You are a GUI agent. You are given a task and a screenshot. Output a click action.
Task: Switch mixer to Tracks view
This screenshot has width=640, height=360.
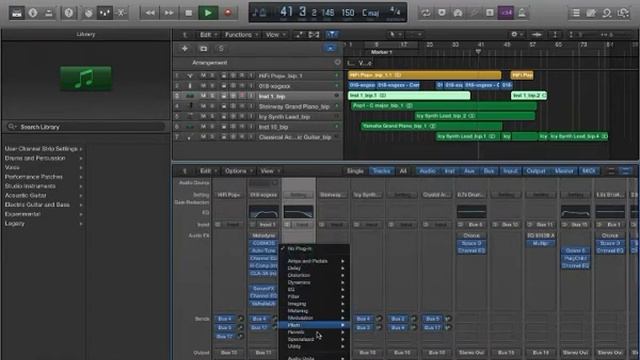(382, 171)
